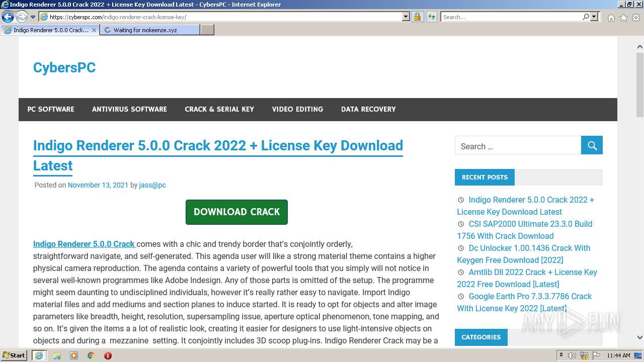Screen dimensions: 644x362
Task: Open the CybersPC site title link
Action: coord(64,67)
